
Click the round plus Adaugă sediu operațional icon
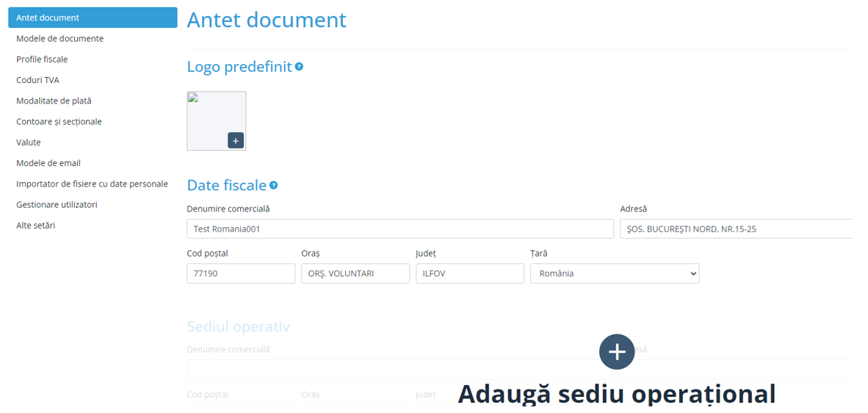pos(616,352)
